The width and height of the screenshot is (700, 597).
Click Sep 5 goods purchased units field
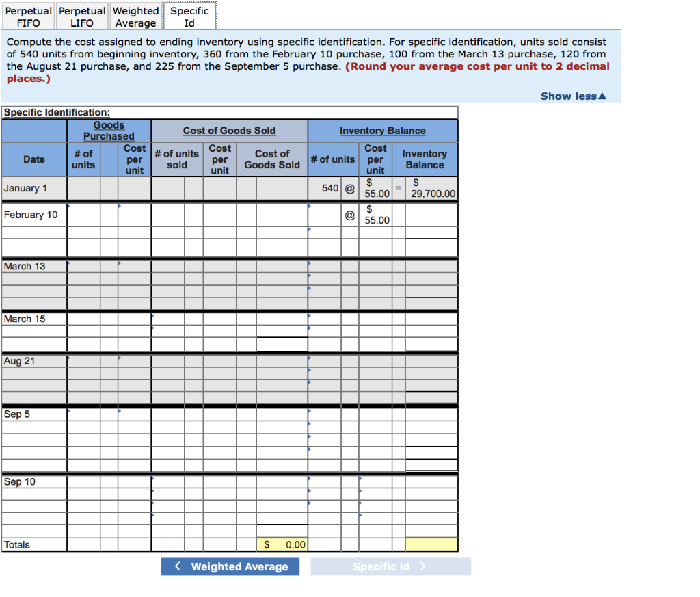point(83,414)
